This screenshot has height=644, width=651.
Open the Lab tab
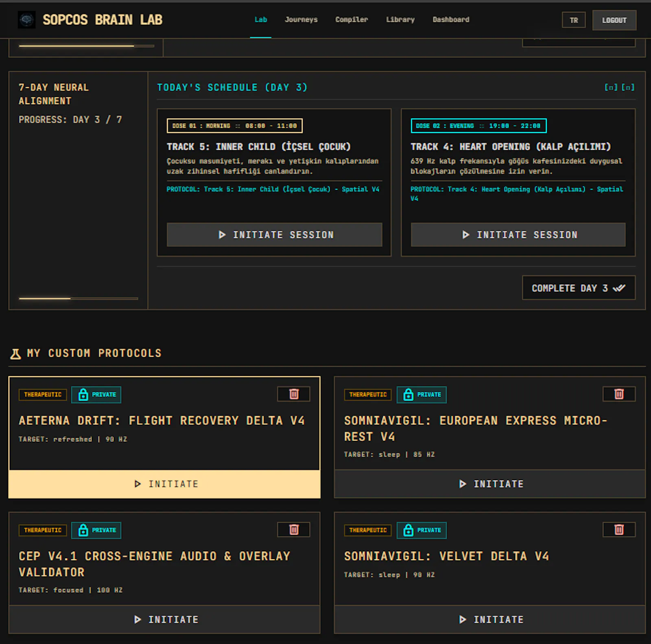pyautogui.click(x=261, y=20)
